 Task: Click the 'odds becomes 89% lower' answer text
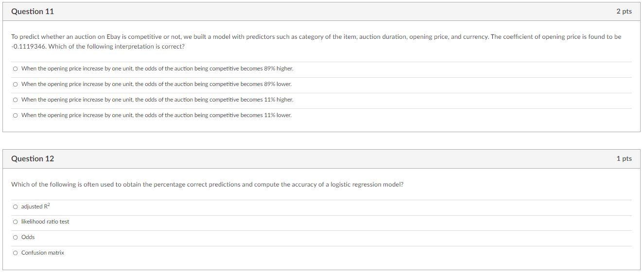click(157, 84)
